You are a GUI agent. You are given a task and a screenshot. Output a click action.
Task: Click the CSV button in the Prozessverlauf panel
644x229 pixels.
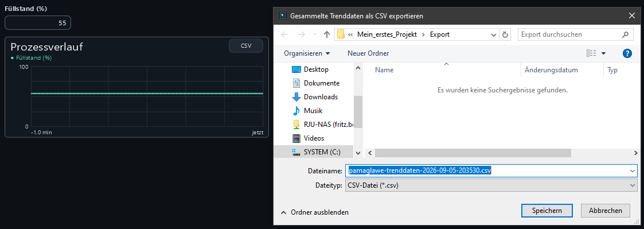(245, 46)
